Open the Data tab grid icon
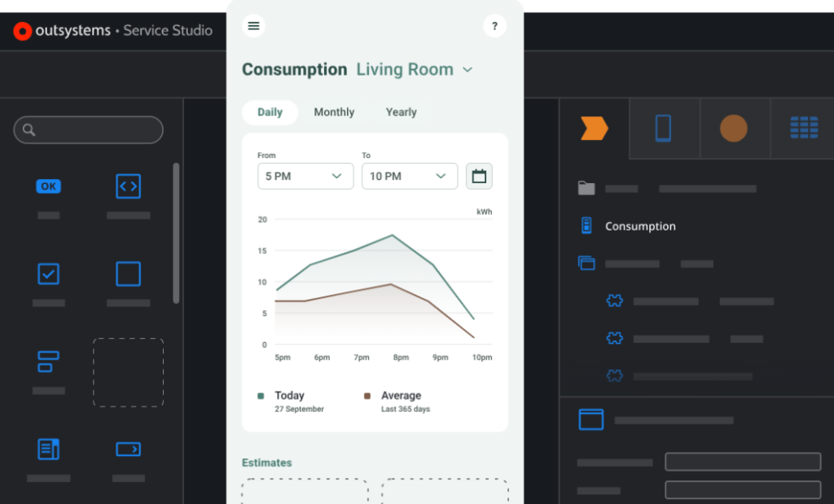This screenshot has width=834, height=504. pos(804,128)
